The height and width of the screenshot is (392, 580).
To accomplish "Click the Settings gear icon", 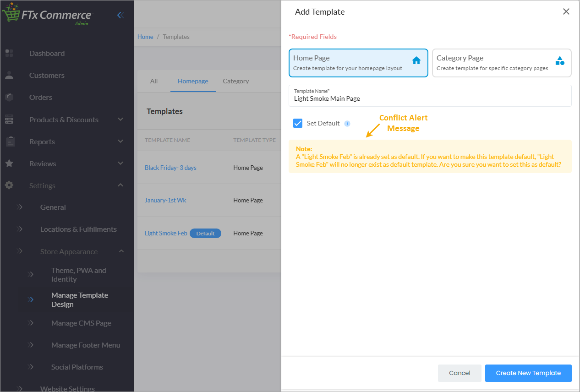I will pyautogui.click(x=9, y=185).
